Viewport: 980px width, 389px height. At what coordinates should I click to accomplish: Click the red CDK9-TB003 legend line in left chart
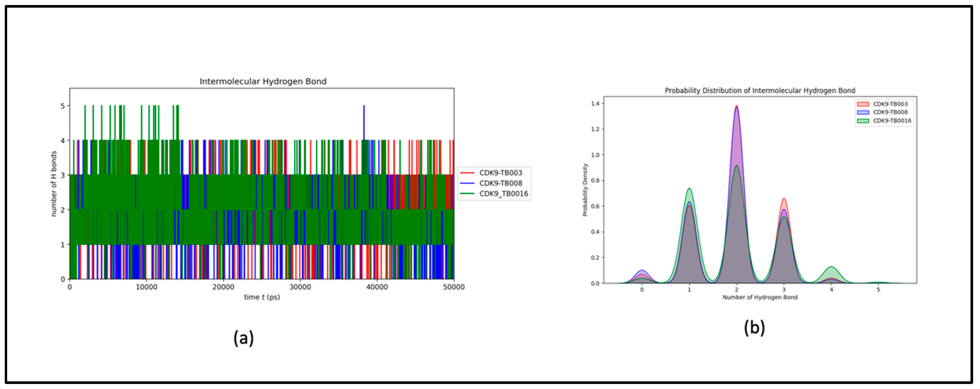click(x=467, y=173)
